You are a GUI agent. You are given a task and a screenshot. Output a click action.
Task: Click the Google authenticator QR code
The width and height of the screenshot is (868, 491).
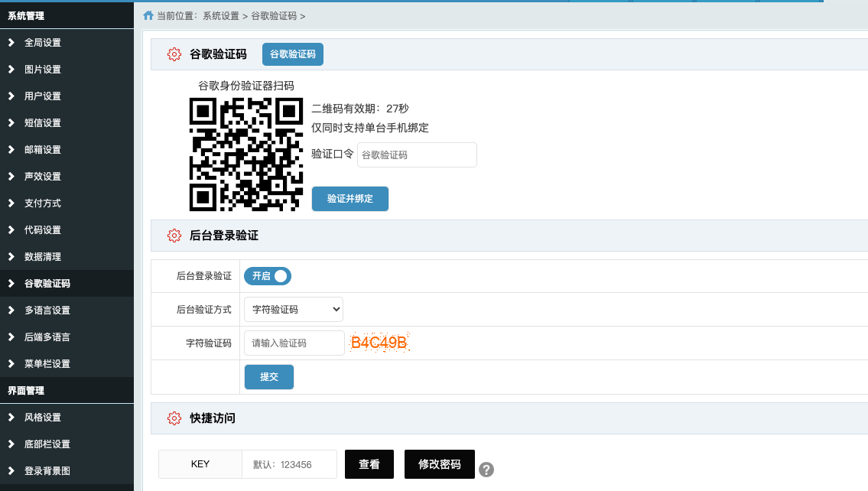[x=246, y=154]
